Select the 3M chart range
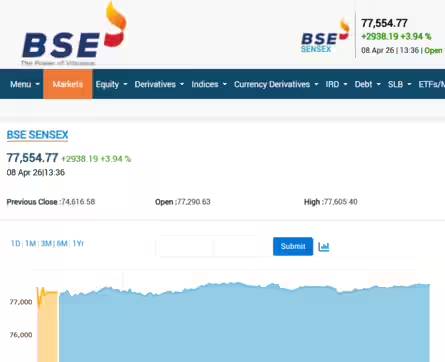 (46, 243)
